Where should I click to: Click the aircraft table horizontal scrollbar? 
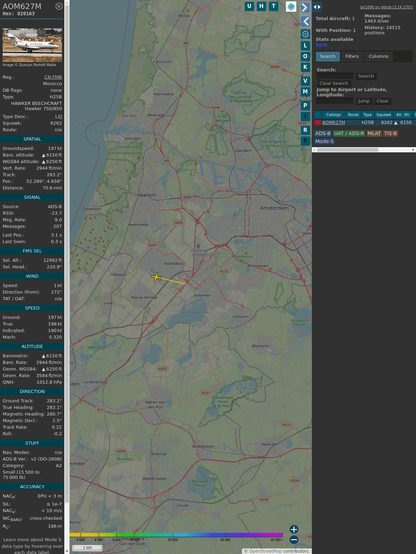click(364, 150)
